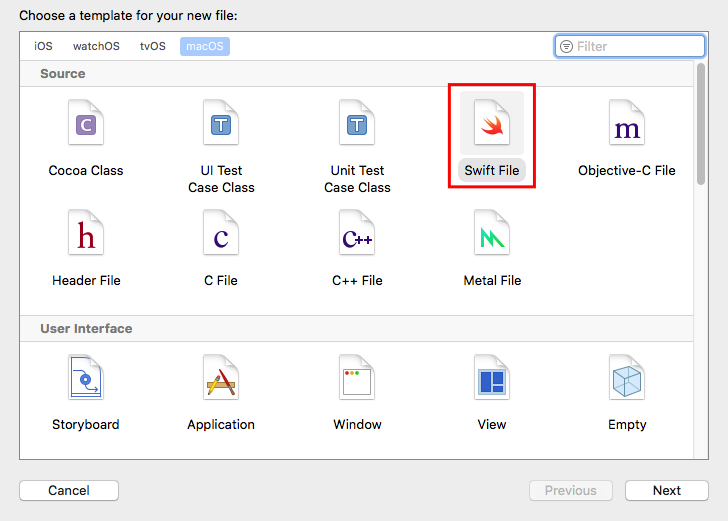Switch to the watchOS platform tab
The width and height of the screenshot is (728, 521).
click(x=96, y=46)
